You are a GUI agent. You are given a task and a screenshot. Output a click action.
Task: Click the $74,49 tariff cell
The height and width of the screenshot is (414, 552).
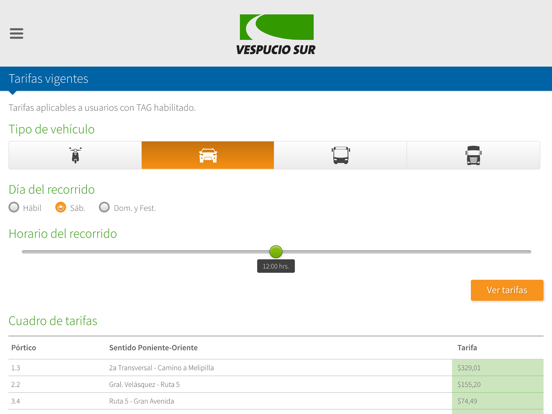tap(498, 401)
